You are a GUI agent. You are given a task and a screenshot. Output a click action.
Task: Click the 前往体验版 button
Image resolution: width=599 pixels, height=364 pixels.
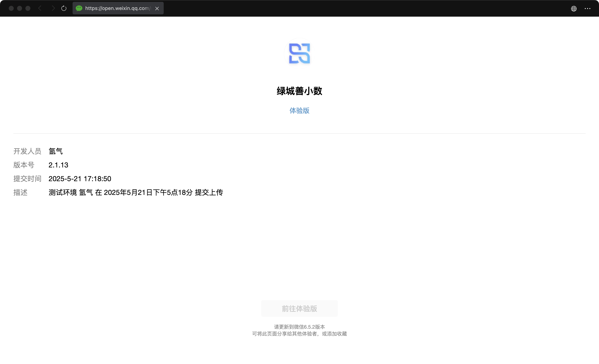click(x=299, y=308)
